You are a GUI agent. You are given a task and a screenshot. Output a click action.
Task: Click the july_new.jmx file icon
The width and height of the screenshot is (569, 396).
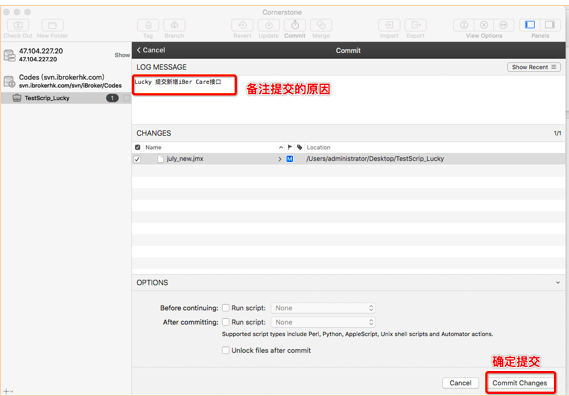pyautogui.click(x=160, y=159)
